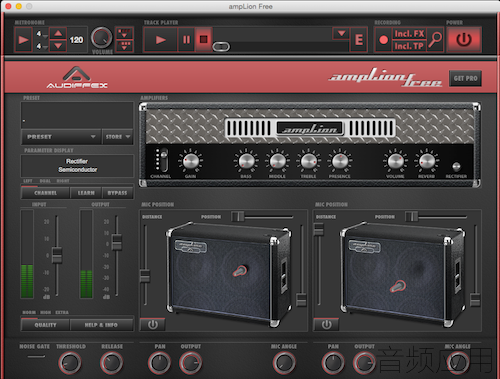Open the STORE dropdown menu
The image size is (500, 379).
[x=118, y=137]
